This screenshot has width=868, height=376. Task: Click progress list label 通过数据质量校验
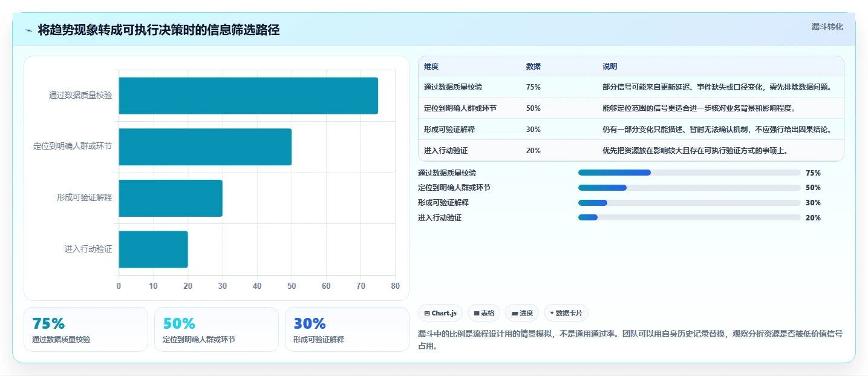[447, 173]
